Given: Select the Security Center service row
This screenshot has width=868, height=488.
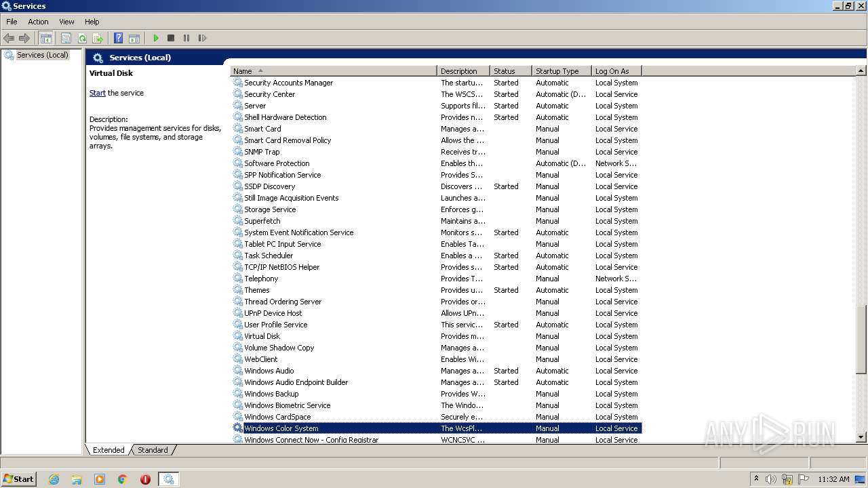Looking at the screenshot, I should point(436,94).
